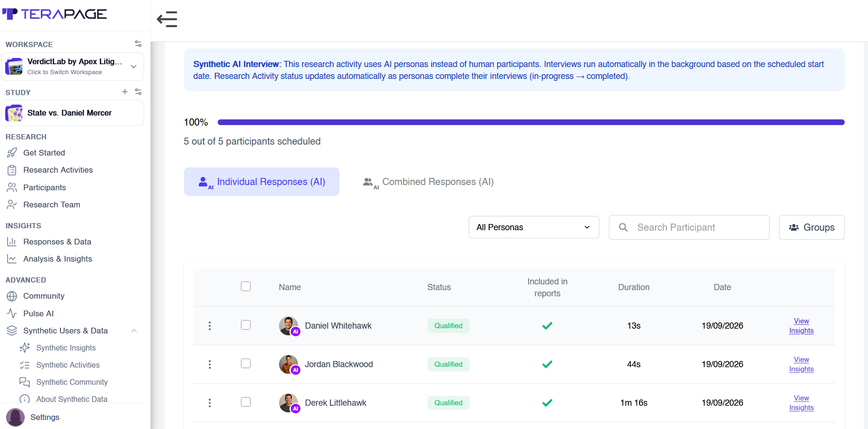Open workspace settings sliders icon
Screen dimensions: 868x429
[138, 44]
